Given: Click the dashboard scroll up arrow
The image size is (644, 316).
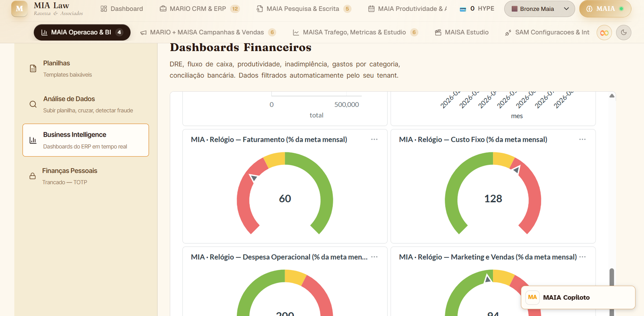Looking at the screenshot, I should pyautogui.click(x=612, y=96).
